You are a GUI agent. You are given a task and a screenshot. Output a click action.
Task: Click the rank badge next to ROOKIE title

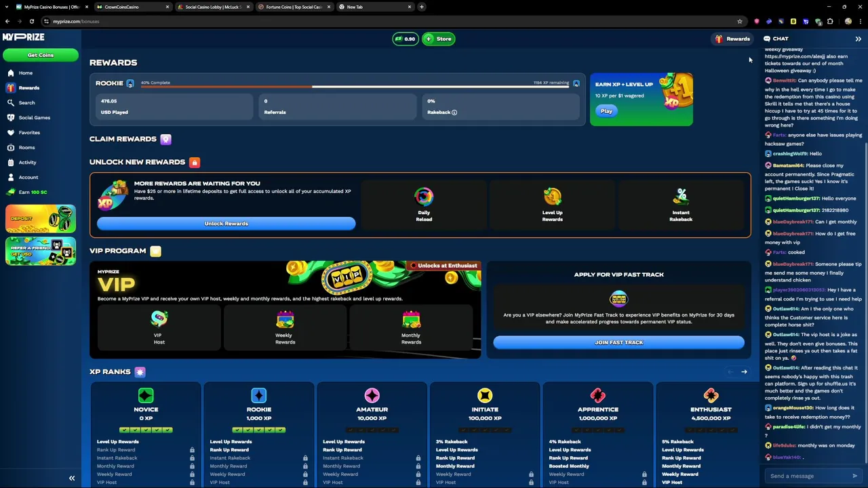click(x=130, y=83)
